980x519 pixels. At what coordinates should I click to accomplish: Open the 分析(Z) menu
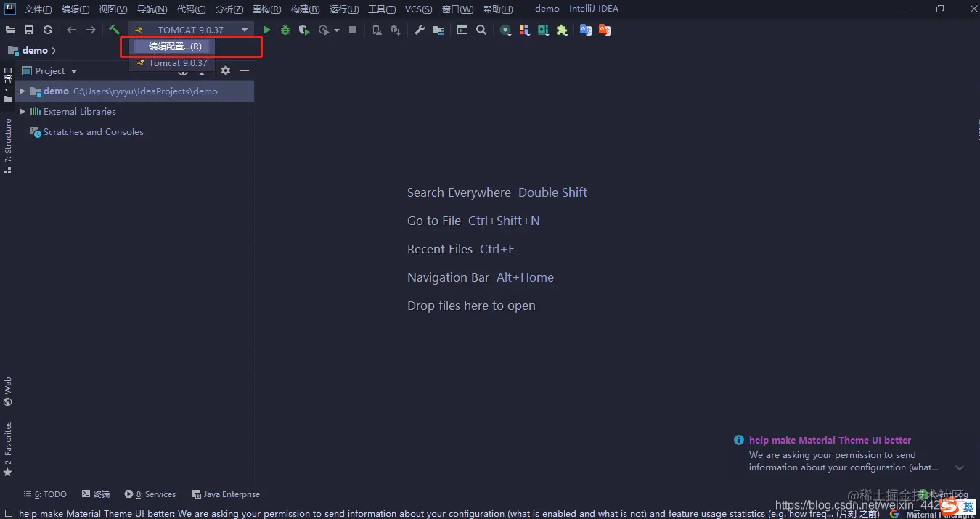[x=229, y=9]
